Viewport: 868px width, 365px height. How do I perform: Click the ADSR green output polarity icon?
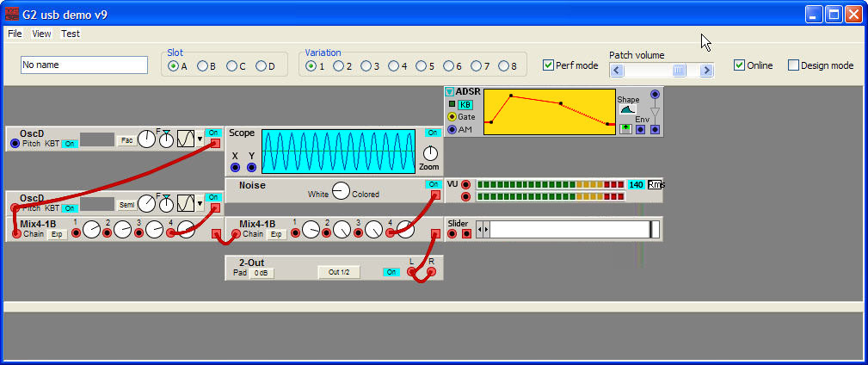click(625, 129)
